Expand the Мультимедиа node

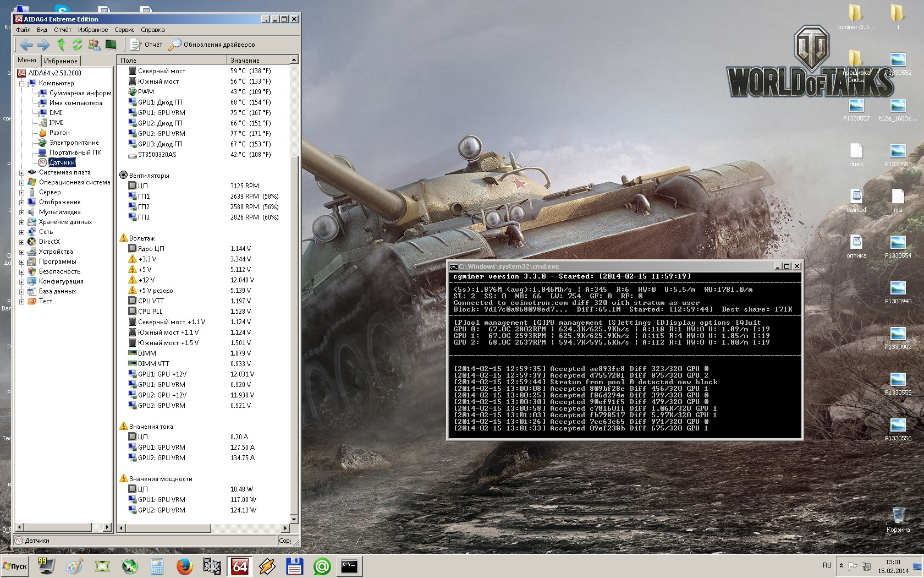coord(22,212)
